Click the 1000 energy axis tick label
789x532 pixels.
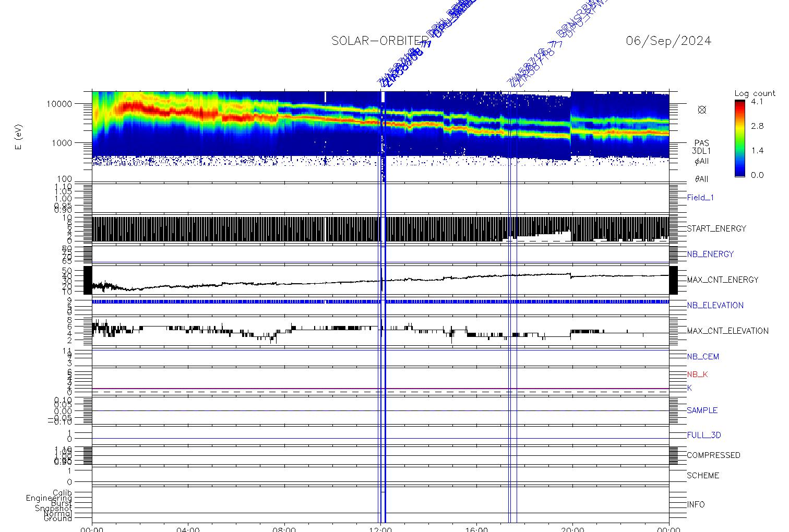click(x=62, y=143)
